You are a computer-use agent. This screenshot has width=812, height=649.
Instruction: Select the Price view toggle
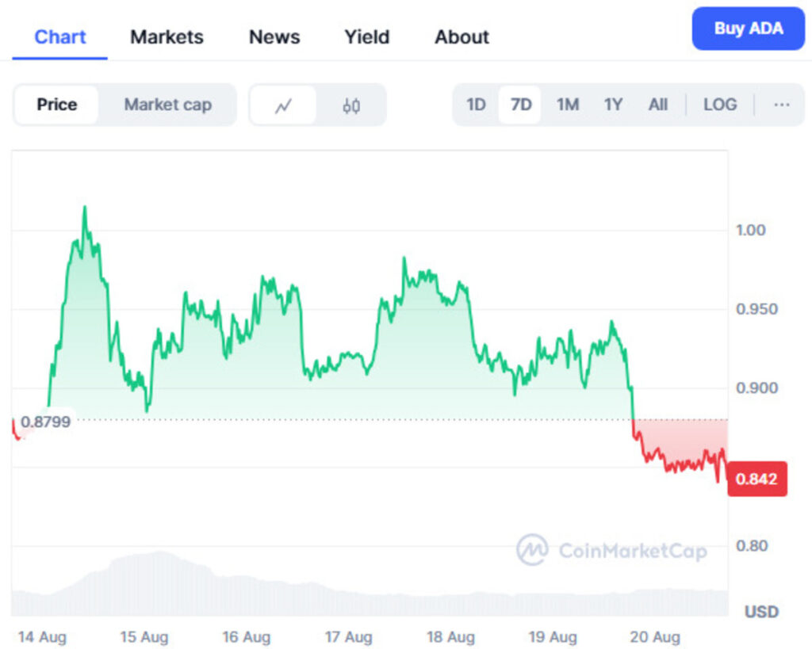click(x=56, y=105)
